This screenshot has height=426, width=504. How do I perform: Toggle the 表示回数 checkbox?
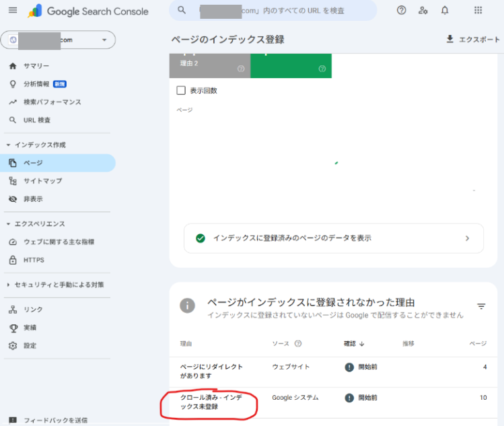181,90
